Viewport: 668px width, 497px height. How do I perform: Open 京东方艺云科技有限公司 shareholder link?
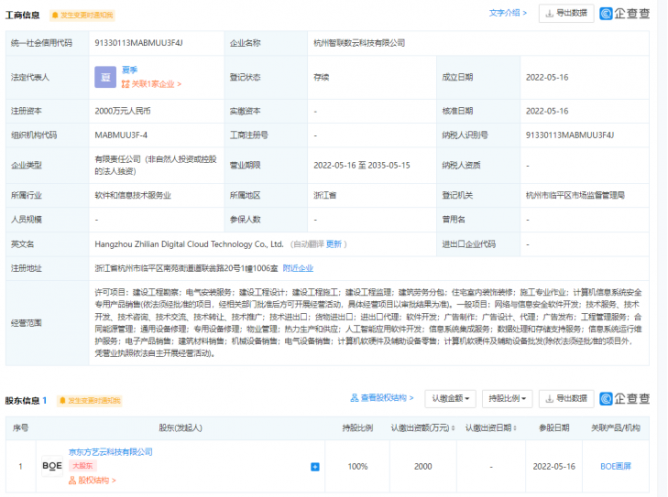point(109,452)
